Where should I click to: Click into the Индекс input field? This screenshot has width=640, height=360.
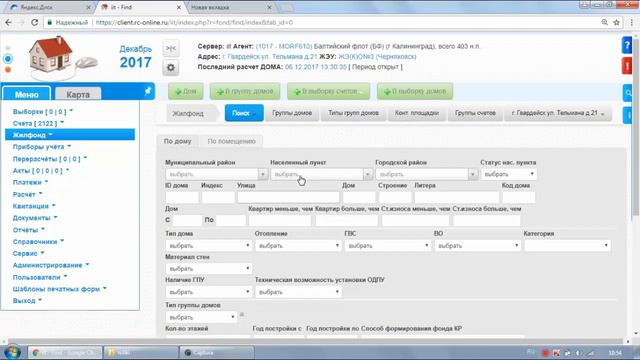(x=218, y=197)
